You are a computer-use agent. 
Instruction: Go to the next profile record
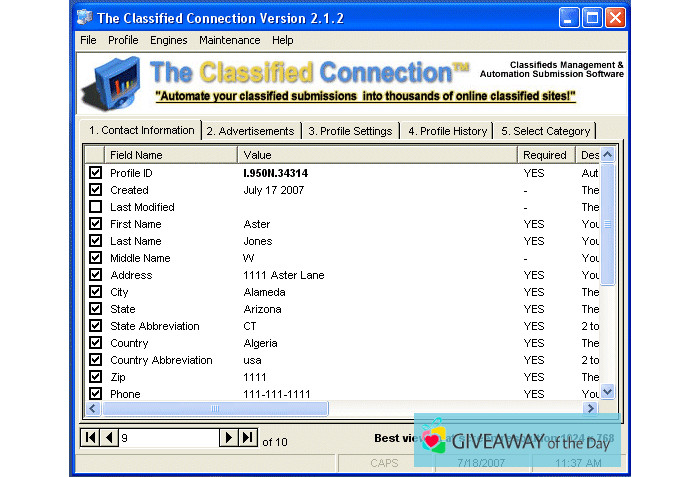pyautogui.click(x=228, y=438)
